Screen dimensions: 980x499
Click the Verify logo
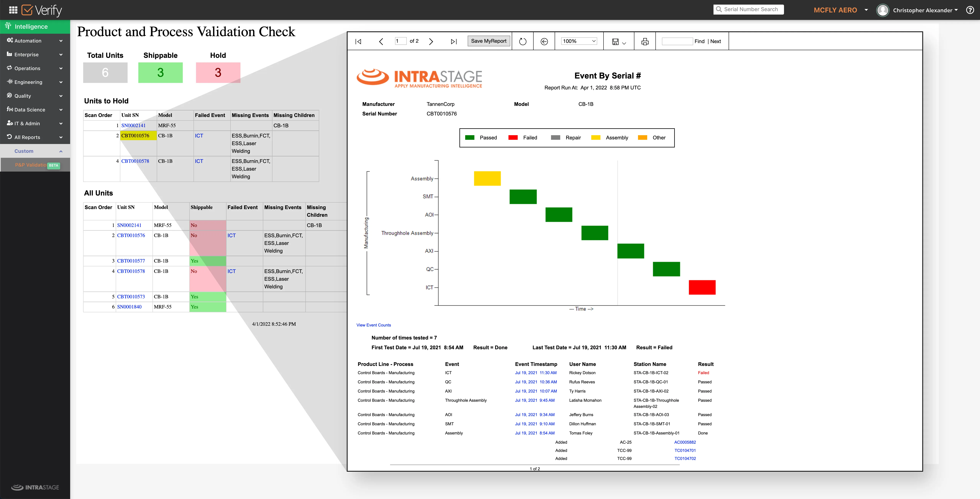click(41, 10)
